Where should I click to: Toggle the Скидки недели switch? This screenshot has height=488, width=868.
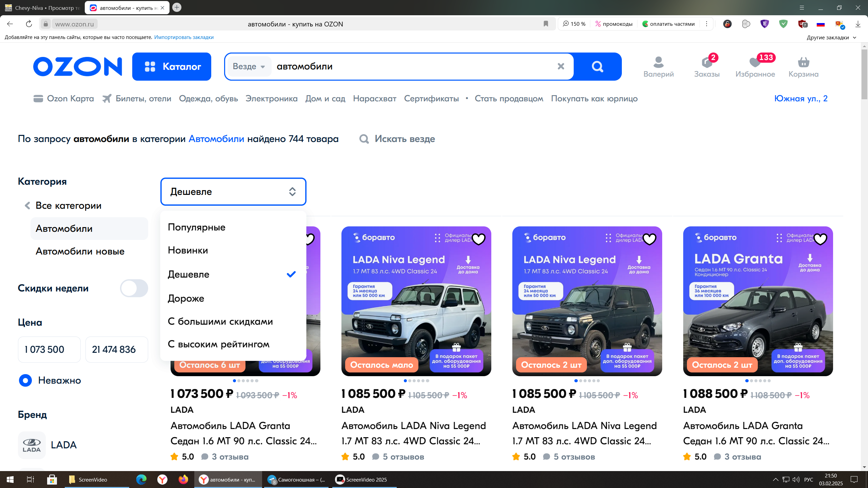click(x=134, y=288)
